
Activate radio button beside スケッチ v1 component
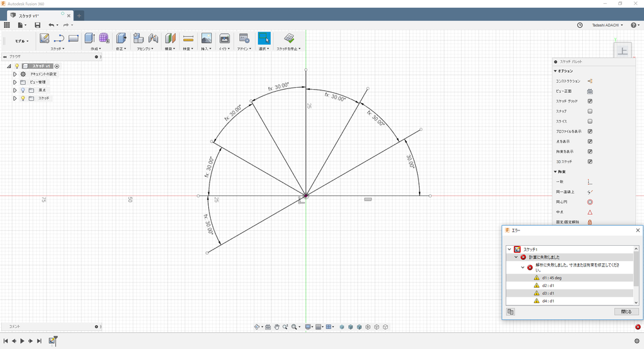click(x=57, y=66)
